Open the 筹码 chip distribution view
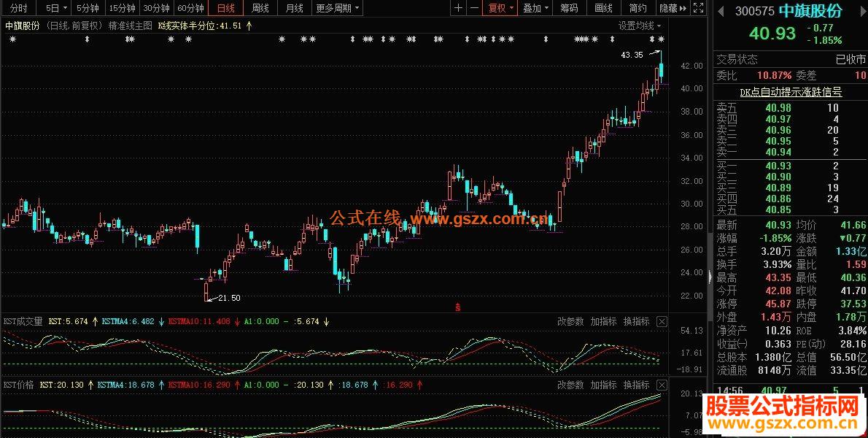This screenshot has height=438, width=868. [x=568, y=9]
